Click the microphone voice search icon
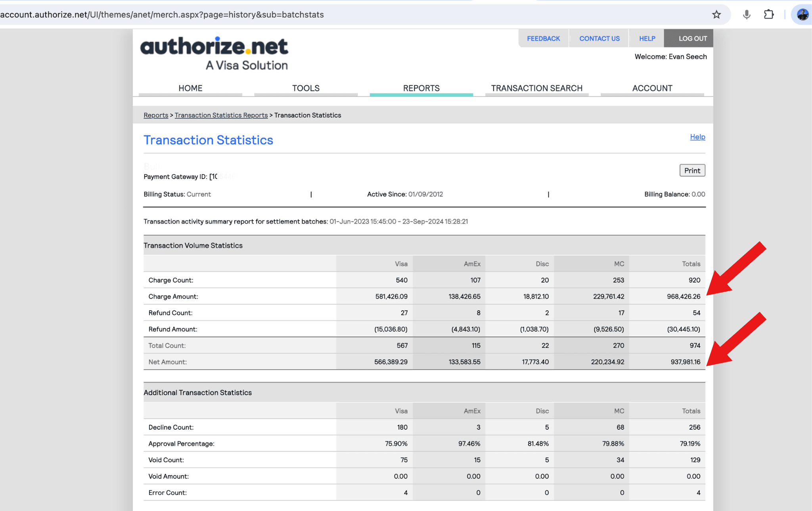The image size is (812, 511). pos(747,15)
